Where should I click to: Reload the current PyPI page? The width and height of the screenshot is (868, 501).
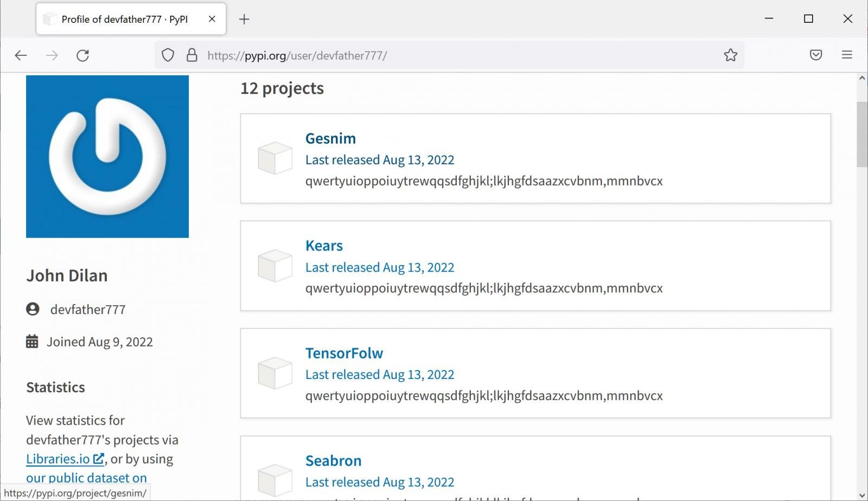(82, 55)
